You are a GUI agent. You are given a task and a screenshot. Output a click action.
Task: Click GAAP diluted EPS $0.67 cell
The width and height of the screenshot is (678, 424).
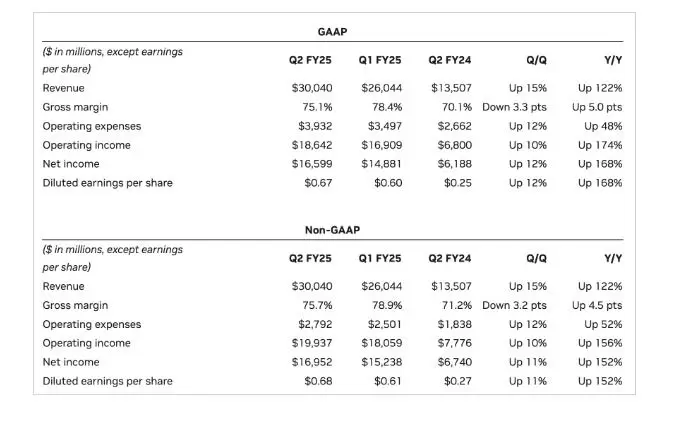click(x=318, y=183)
